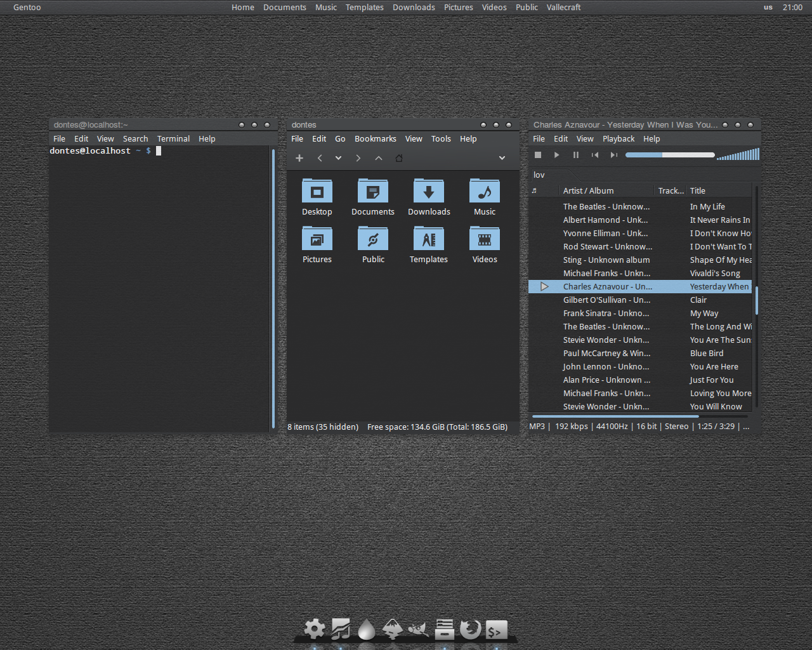Launch the water drop app in dock
Screen dimensions: 812x650
click(366, 629)
